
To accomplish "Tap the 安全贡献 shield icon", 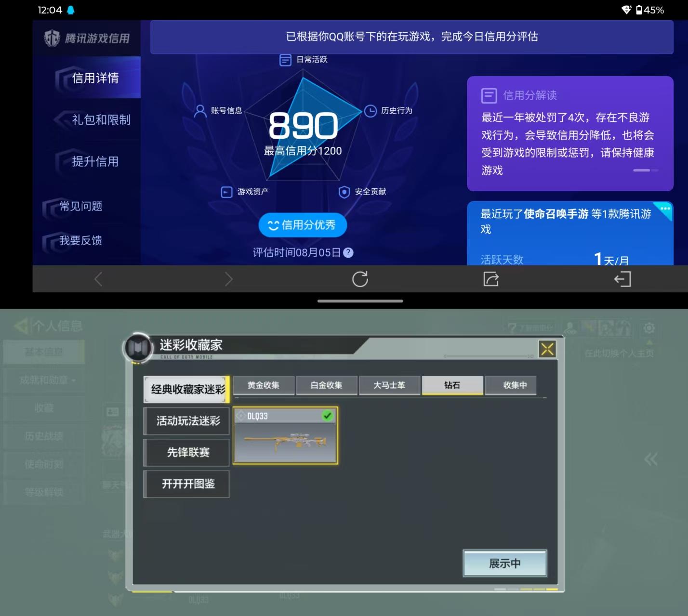I will coord(344,192).
